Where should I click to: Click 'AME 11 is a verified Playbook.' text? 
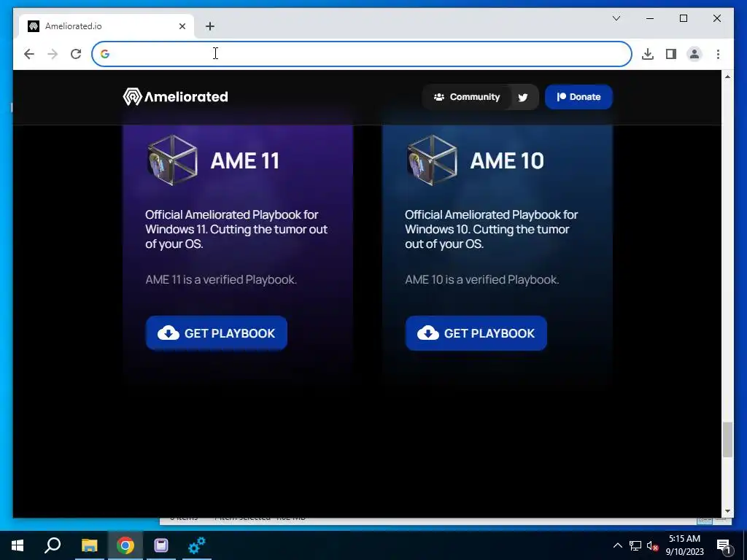tap(221, 279)
